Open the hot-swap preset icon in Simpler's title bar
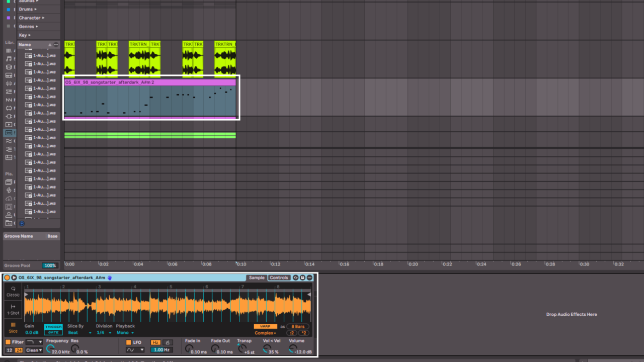 [296, 278]
